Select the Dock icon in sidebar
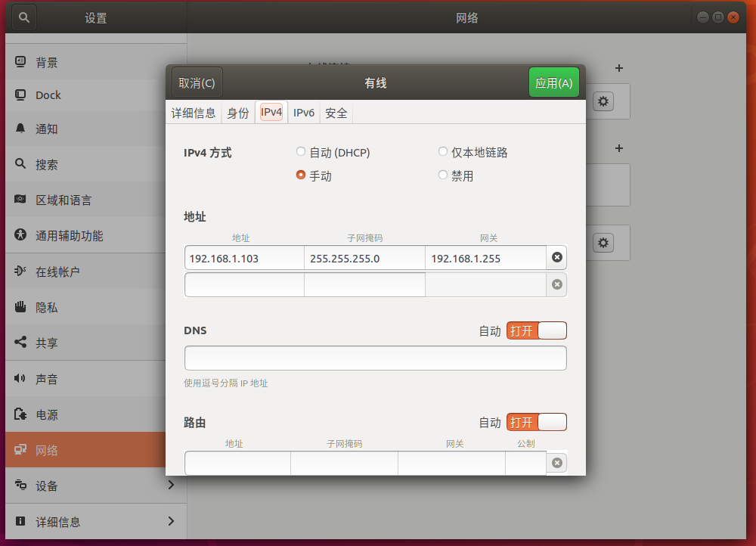 click(20, 95)
